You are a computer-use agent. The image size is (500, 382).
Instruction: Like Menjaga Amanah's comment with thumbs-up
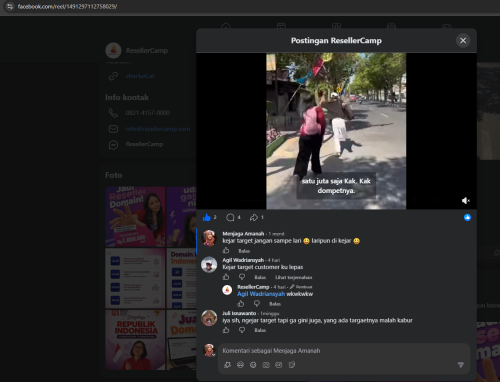pos(226,250)
